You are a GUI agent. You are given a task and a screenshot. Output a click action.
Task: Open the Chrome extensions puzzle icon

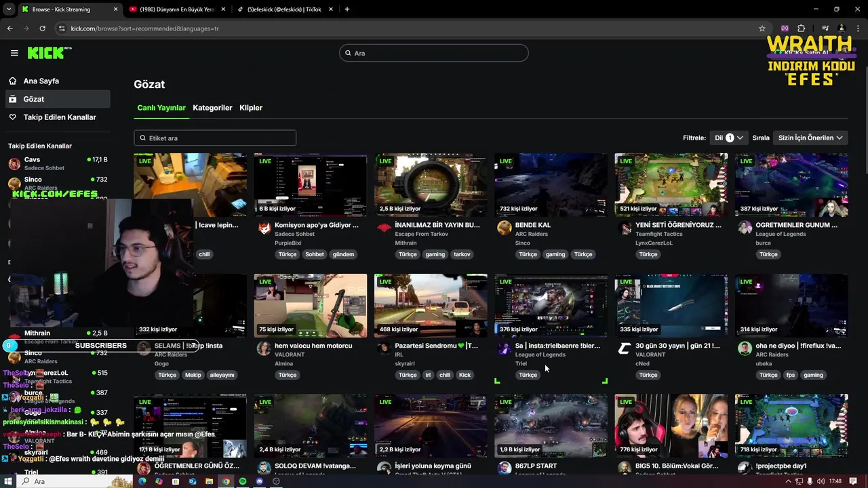(802, 28)
